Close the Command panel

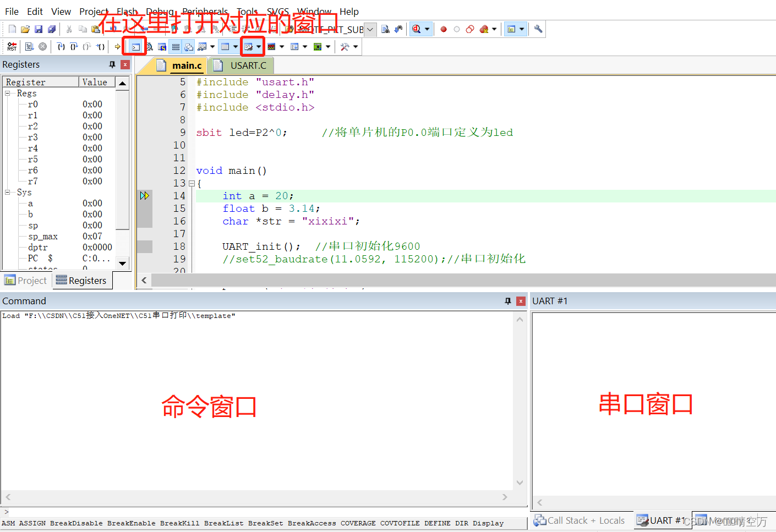tap(521, 301)
